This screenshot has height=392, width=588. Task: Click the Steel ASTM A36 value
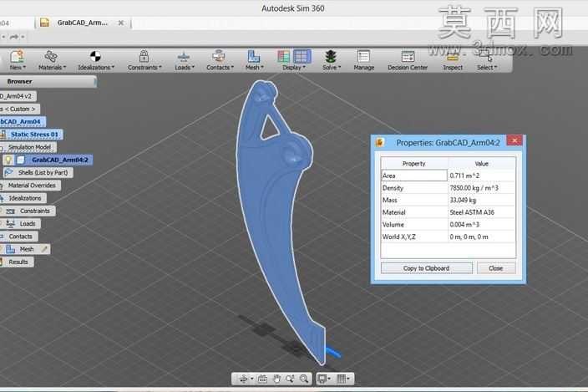tap(472, 212)
